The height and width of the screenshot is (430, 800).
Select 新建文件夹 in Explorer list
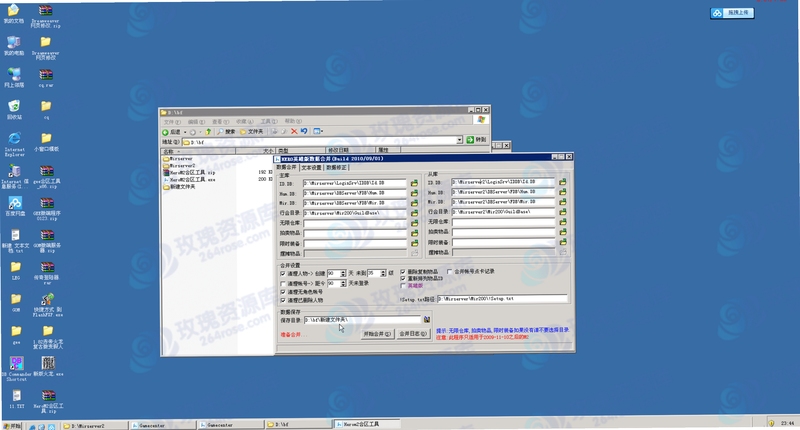179,187
